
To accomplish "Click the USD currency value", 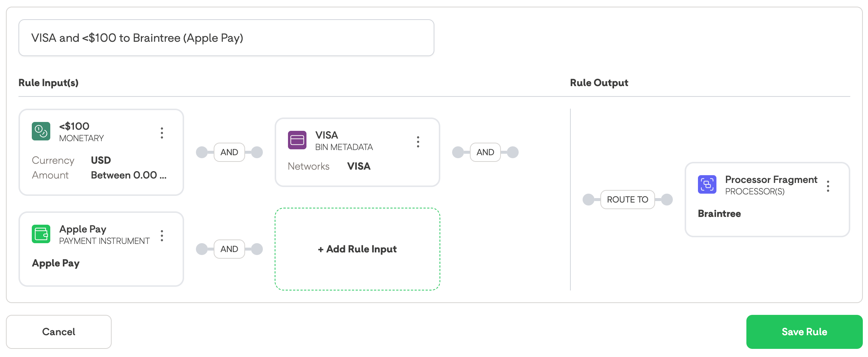I will pos(101,160).
